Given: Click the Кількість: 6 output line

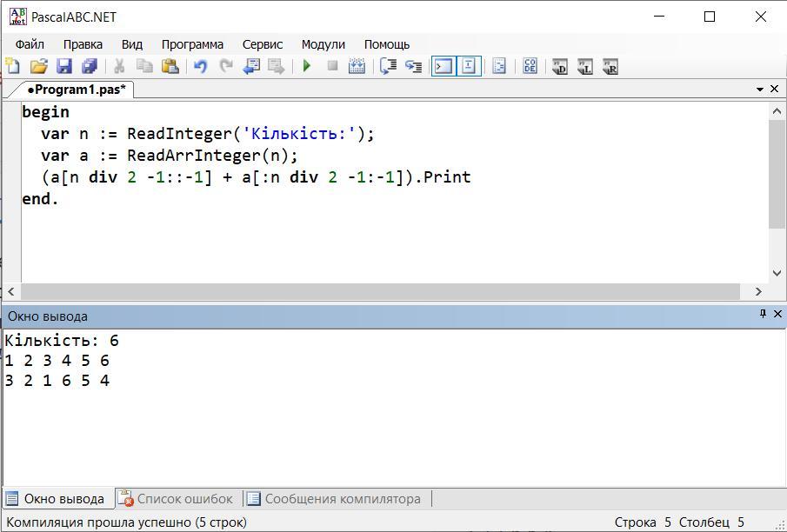Looking at the screenshot, I should [x=62, y=341].
